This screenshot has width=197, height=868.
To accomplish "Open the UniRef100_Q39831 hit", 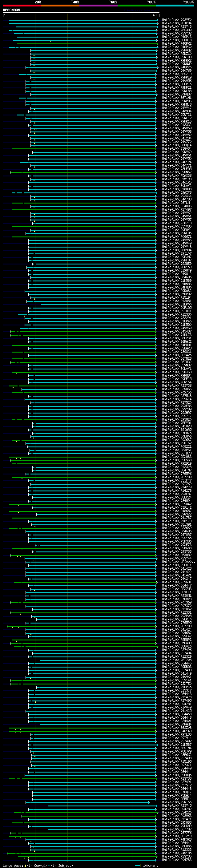I will click(x=177, y=352).
